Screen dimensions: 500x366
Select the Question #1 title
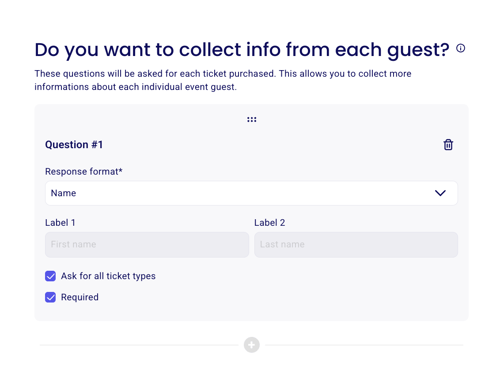(74, 145)
